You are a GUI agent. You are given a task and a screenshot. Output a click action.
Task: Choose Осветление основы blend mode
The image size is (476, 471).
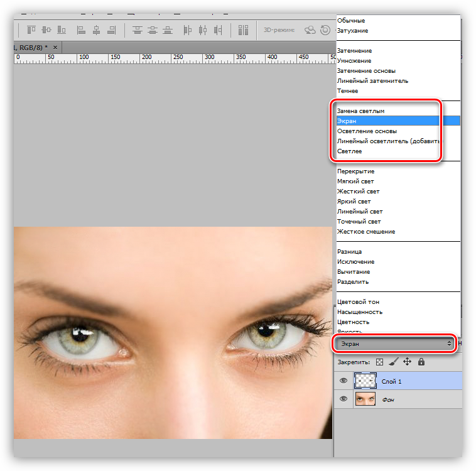coord(367,131)
